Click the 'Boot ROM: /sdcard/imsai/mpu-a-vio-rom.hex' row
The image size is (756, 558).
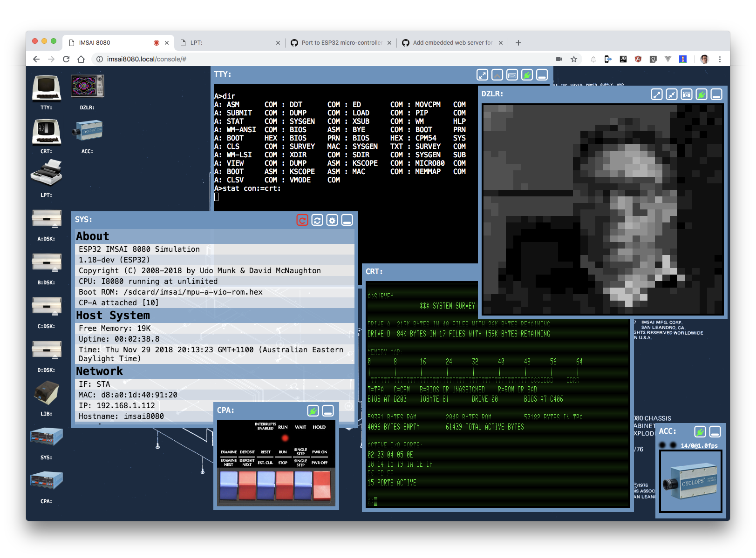[x=215, y=292]
